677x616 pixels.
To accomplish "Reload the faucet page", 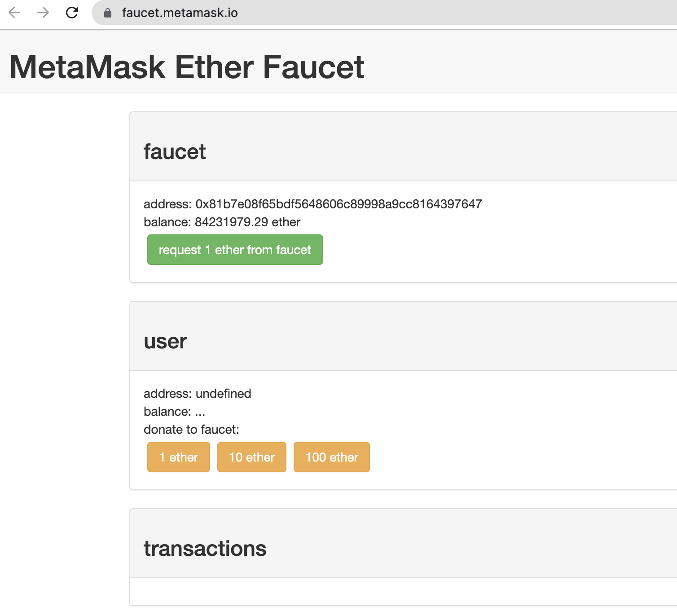I will point(72,13).
